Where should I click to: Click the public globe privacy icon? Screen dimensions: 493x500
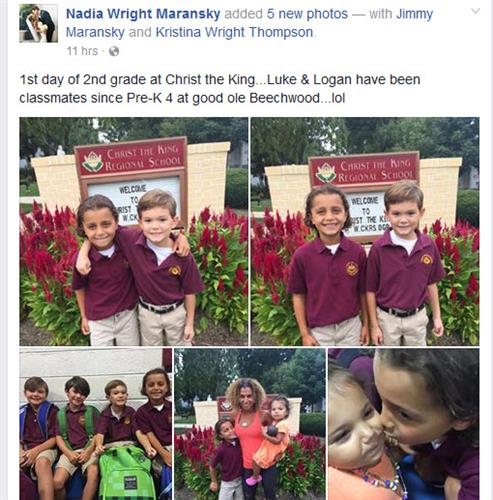(x=114, y=51)
